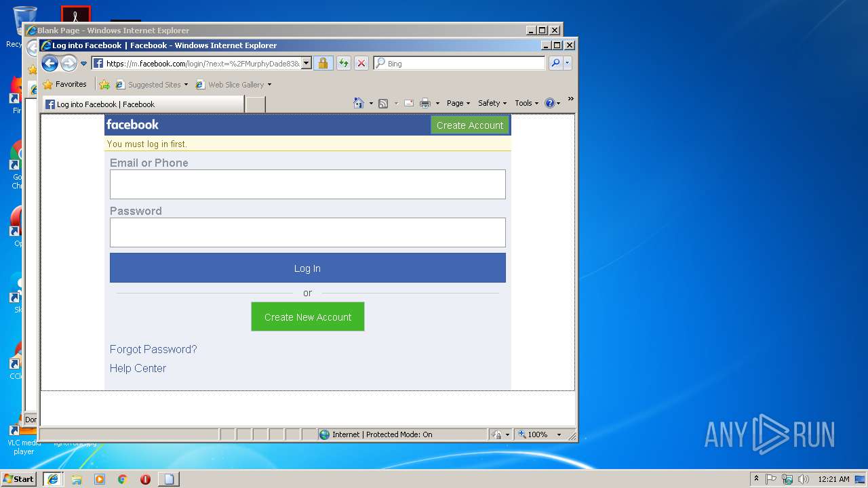Add to Favorites Bar star icon
Screen dimensions: 868x488
[104, 85]
